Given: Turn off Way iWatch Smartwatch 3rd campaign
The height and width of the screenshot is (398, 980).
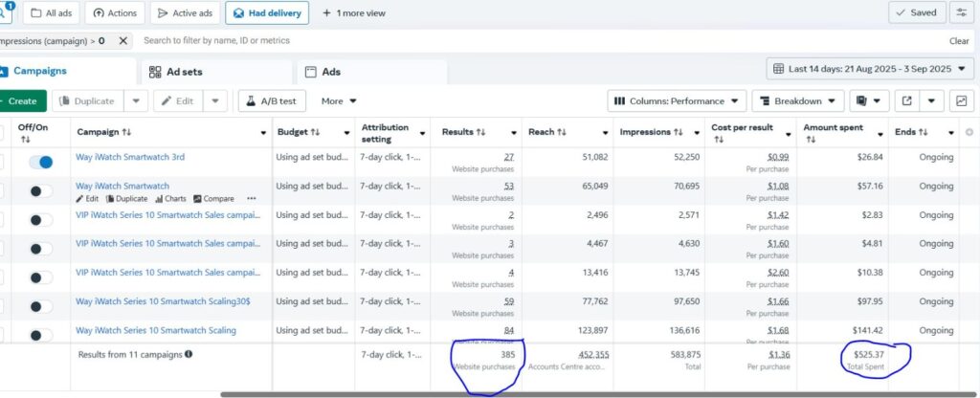Looking at the screenshot, I should pyautogui.click(x=40, y=163).
